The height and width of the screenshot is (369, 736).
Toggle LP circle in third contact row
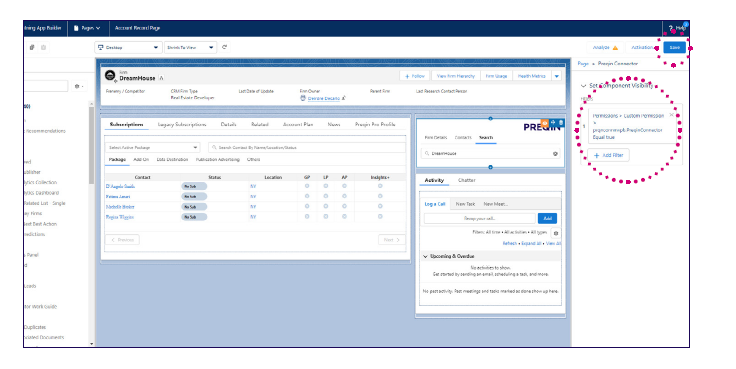pos(326,207)
